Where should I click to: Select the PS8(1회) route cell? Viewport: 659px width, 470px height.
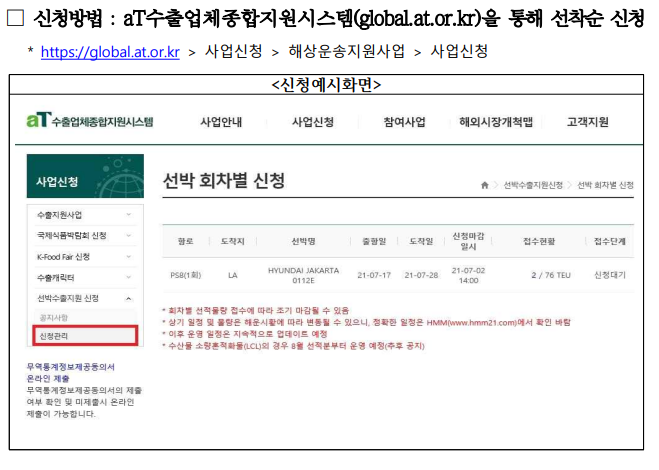click(x=185, y=275)
